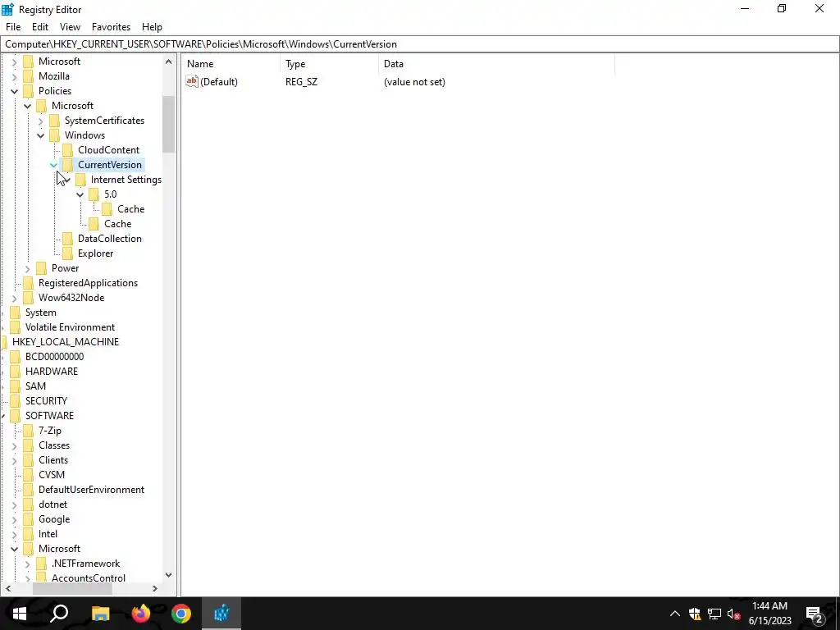Viewport: 840px width, 630px height.
Task: Select the .NETFramework key
Action: pos(85,564)
